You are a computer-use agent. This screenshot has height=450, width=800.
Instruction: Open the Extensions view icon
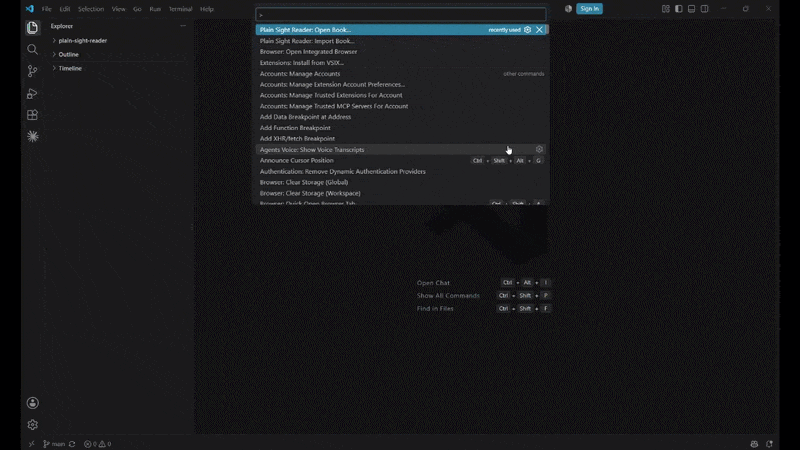tap(32, 115)
